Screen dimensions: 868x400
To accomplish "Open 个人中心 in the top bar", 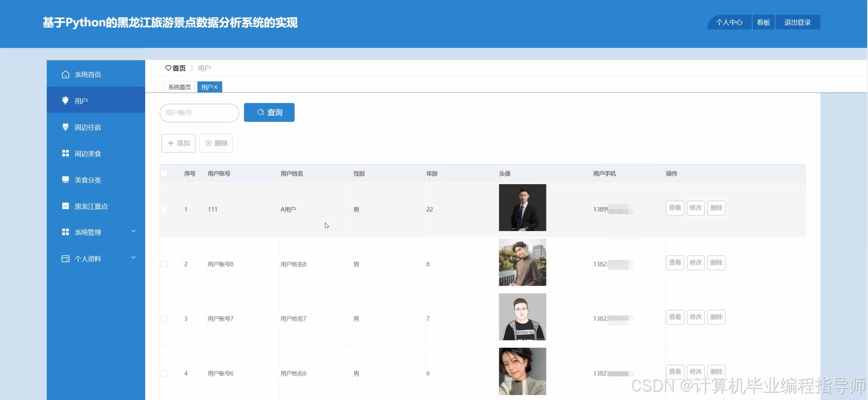I will (729, 22).
